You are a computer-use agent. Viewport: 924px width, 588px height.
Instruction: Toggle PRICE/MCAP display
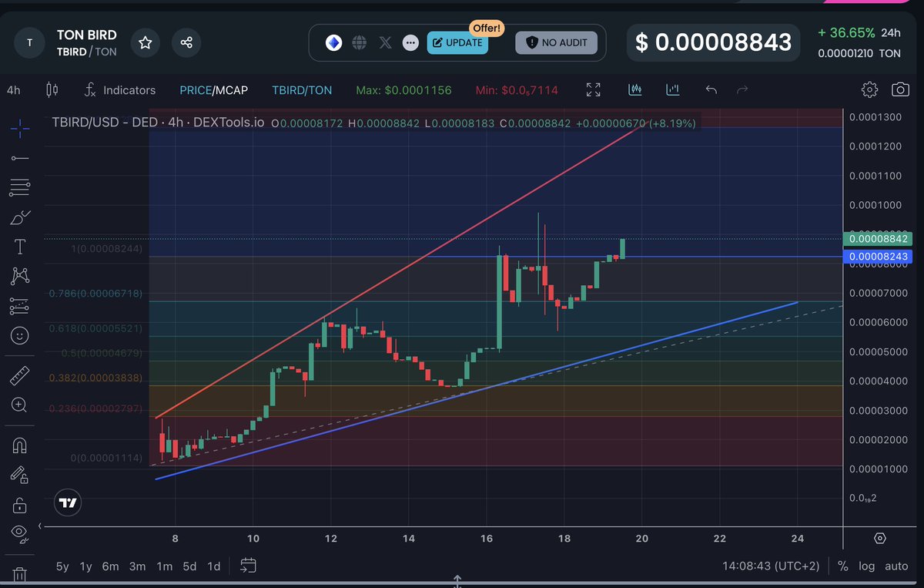click(x=214, y=90)
